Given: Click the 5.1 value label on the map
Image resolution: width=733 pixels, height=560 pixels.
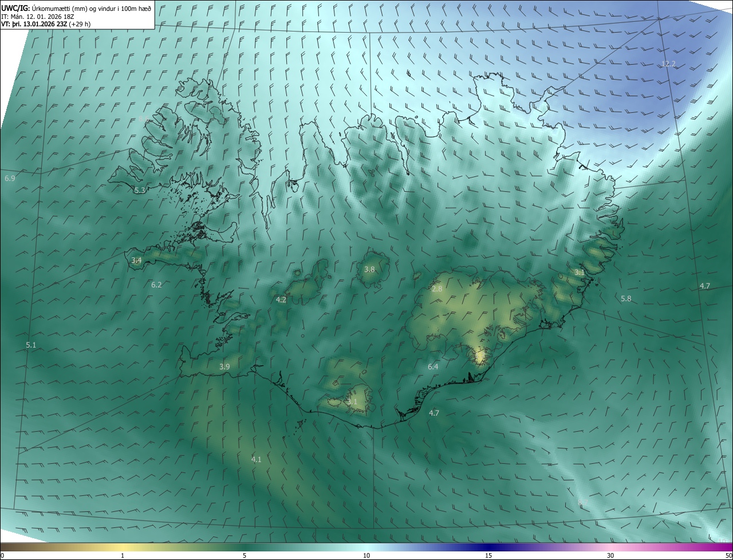Looking at the screenshot, I should [31, 345].
